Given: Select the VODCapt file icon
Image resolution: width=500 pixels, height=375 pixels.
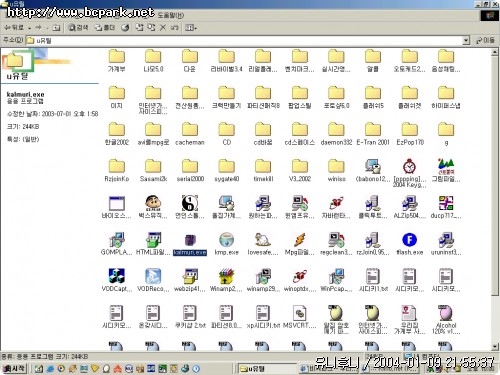Looking at the screenshot, I should [x=116, y=277].
